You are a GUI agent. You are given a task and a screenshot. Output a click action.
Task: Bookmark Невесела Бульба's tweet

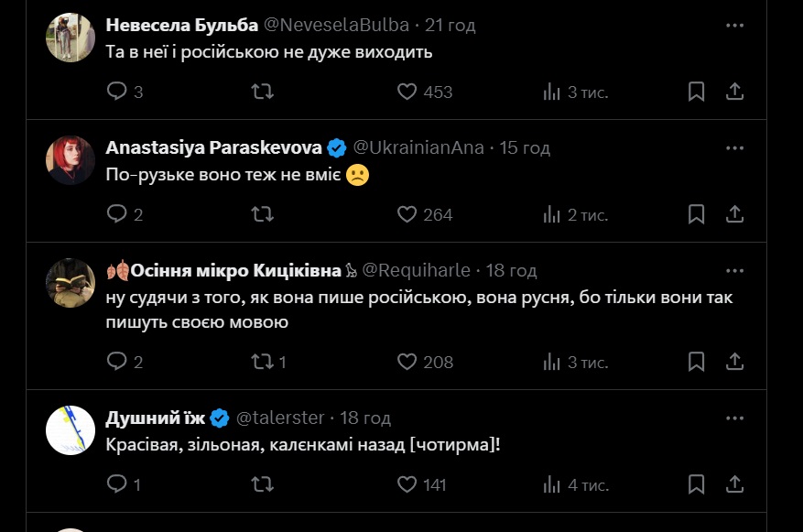[696, 92]
